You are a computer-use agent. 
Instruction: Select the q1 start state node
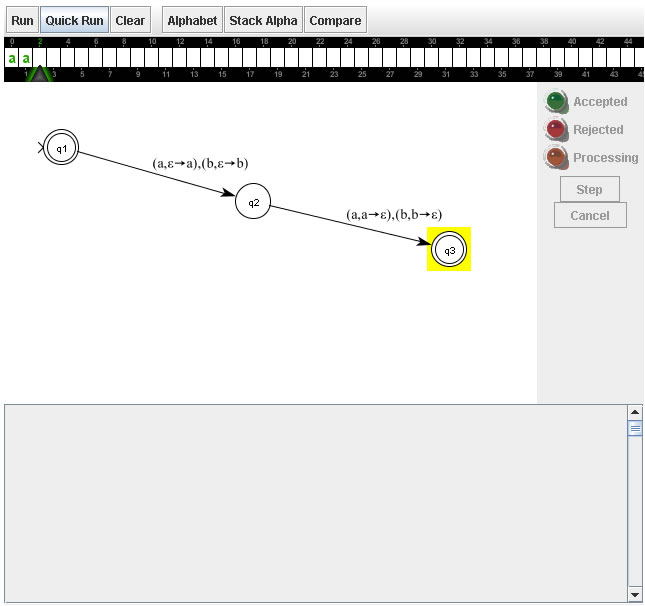coord(61,148)
